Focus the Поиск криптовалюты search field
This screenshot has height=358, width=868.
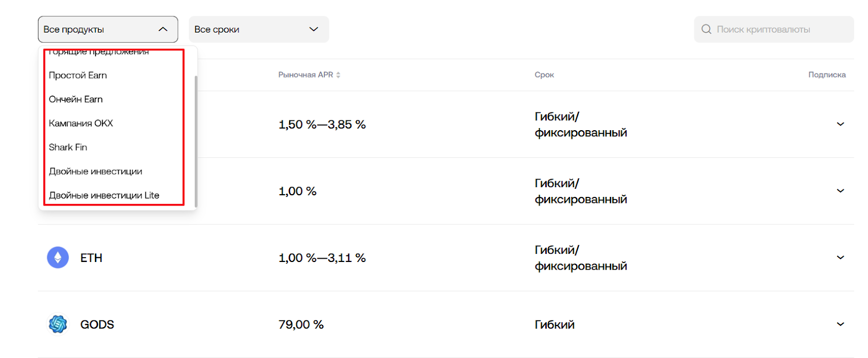[x=774, y=29]
